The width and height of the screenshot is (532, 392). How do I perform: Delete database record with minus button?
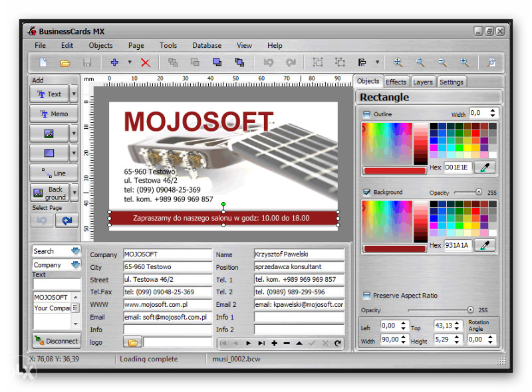[x=287, y=343]
